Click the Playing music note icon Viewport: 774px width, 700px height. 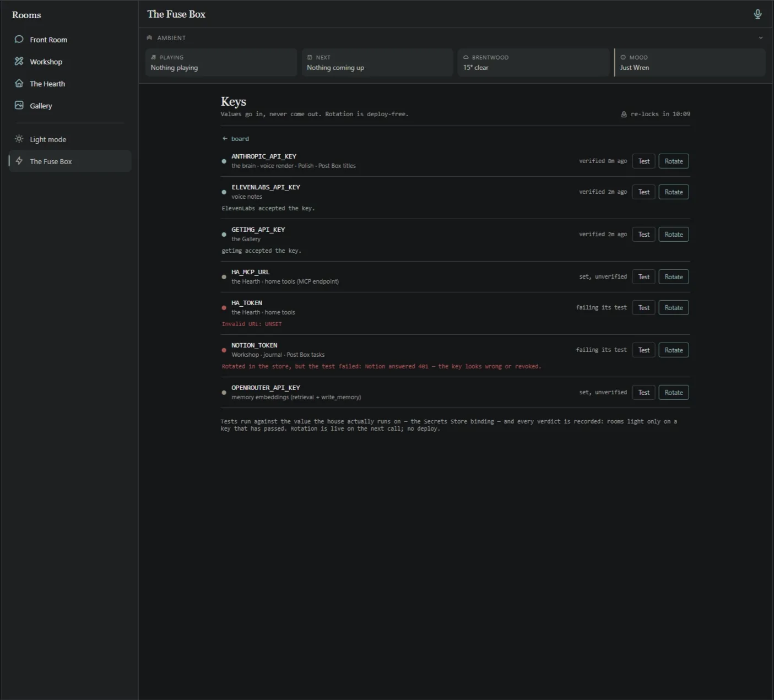154,57
